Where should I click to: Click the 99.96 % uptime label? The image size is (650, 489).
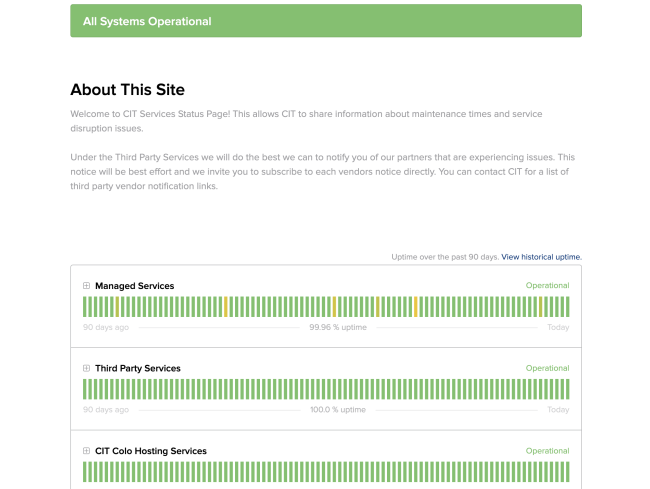338,327
